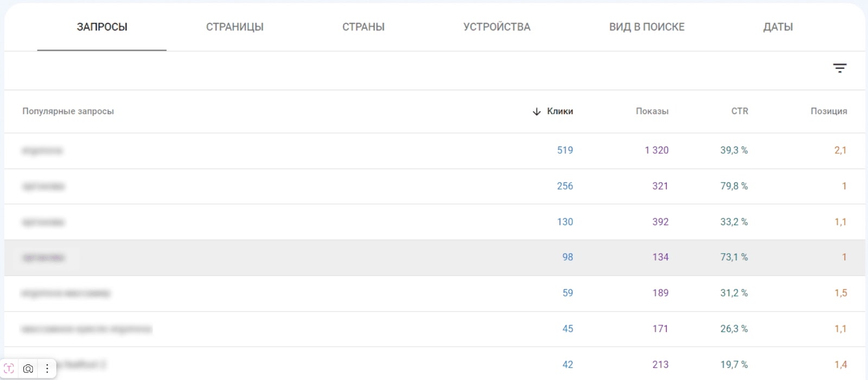868x380 pixels.
Task: Click the Клики column header icon area
Action: point(559,111)
